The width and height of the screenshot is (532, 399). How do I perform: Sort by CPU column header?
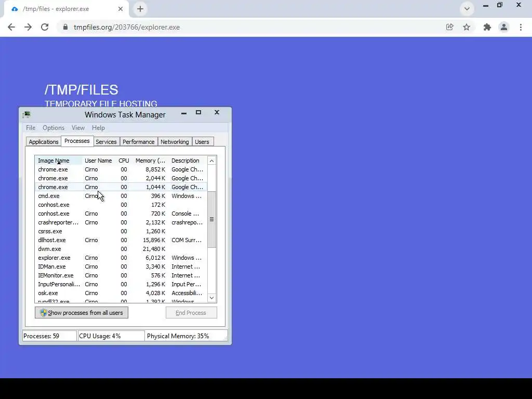pos(124,161)
